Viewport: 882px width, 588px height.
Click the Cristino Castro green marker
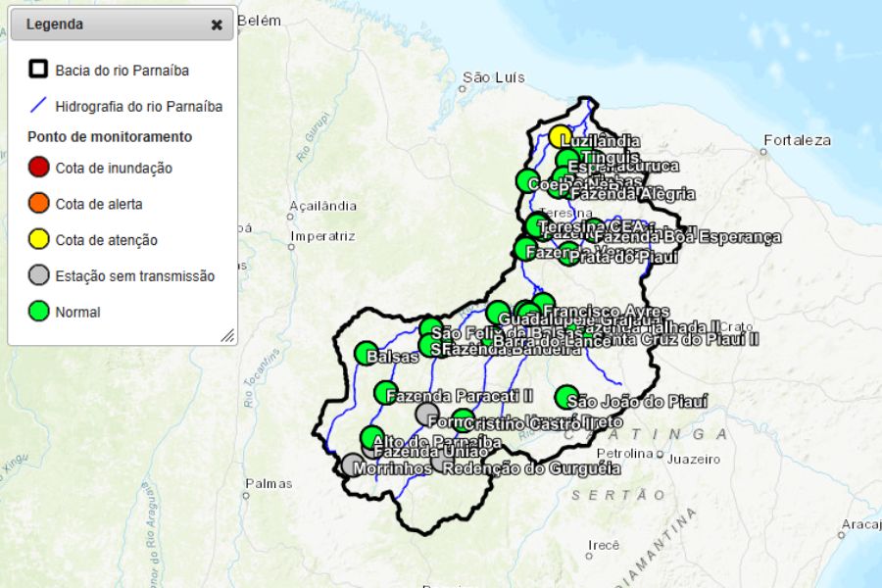click(x=463, y=419)
